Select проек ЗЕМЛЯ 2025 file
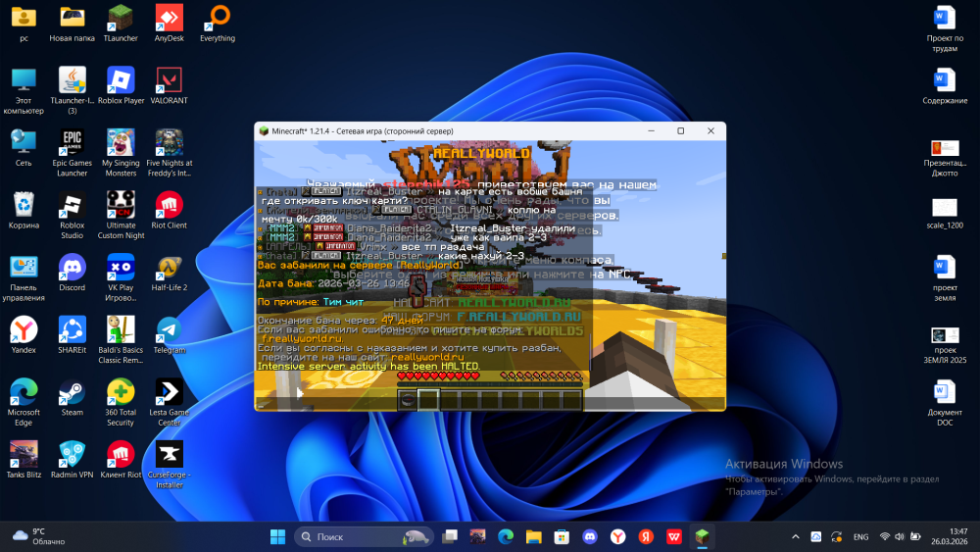 945,345
